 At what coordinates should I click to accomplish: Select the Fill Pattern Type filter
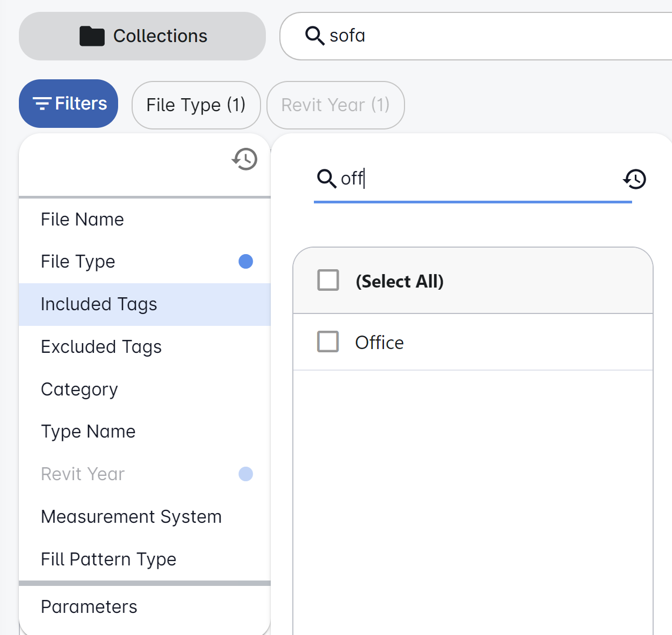tap(108, 559)
